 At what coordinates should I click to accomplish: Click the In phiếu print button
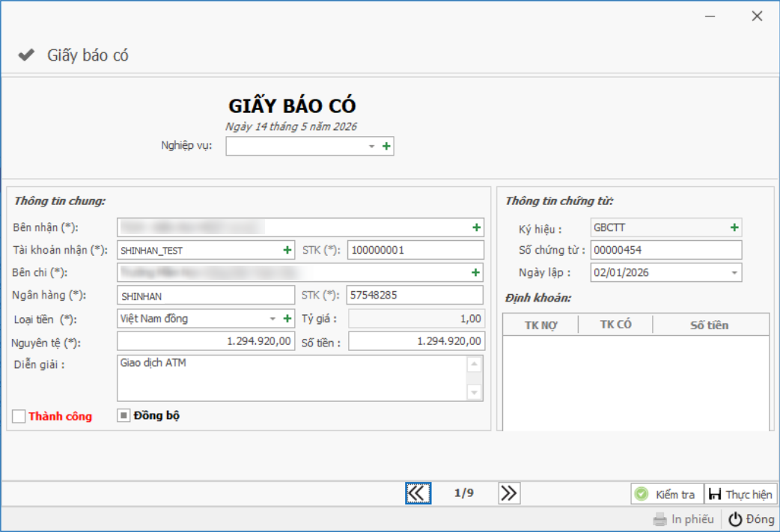click(x=684, y=519)
